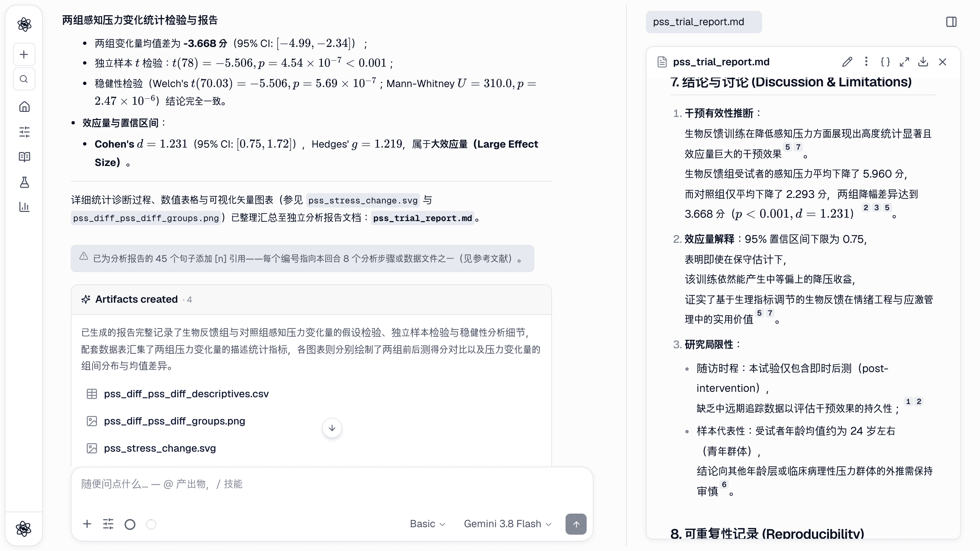The width and height of the screenshot is (980, 551).
Task: Click the circle icon in composer toolbar
Action: click(130, 524)
